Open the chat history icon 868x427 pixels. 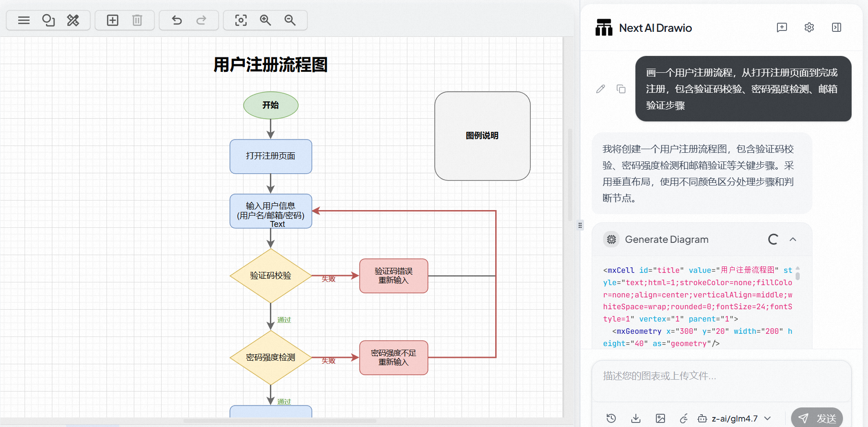pos(611,418)
